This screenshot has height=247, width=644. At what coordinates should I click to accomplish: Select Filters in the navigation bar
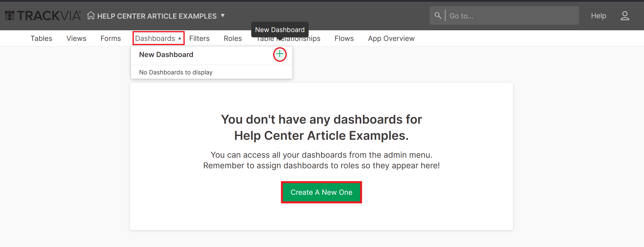[199, 38]
